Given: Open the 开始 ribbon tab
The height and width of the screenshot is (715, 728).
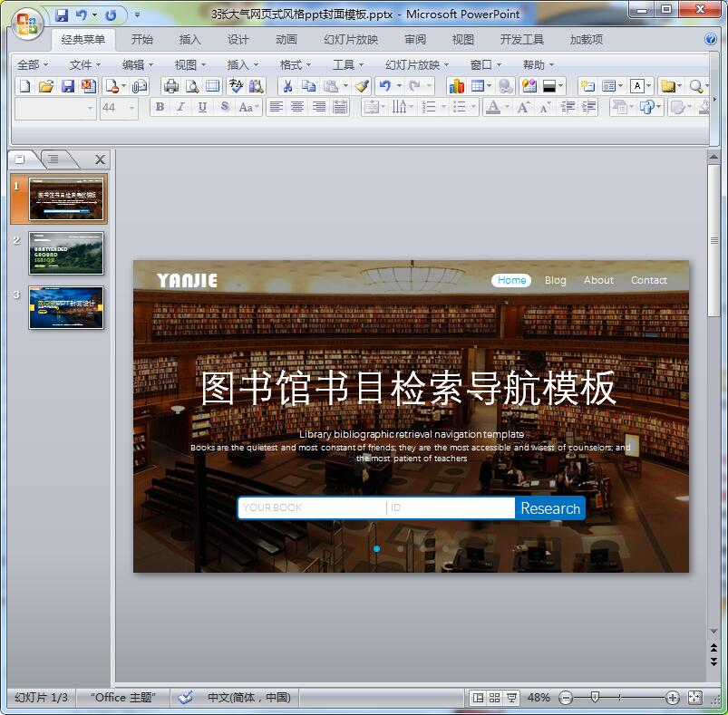Looking at the screenshot, I should click(142, 40).
